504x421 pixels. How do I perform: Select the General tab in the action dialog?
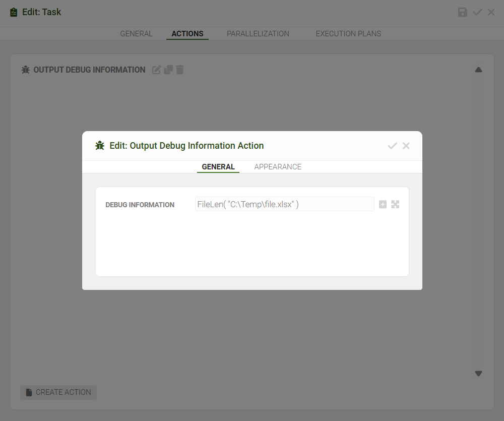(x=218, y=167)
